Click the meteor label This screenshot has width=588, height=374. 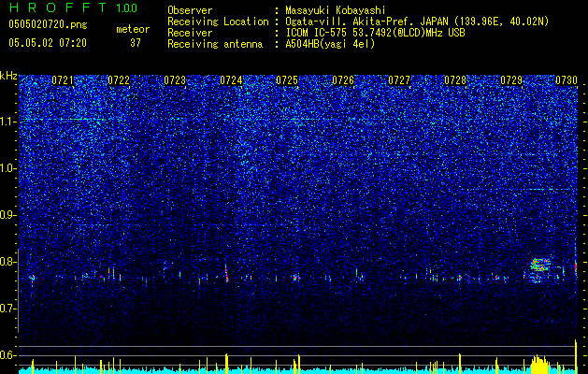click(133, 29)
